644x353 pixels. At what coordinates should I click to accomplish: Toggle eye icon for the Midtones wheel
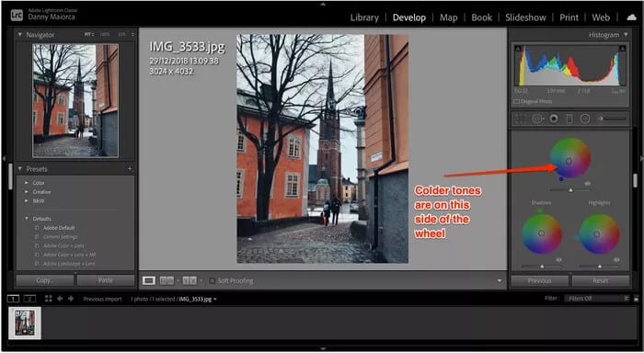tap(587, 184)
